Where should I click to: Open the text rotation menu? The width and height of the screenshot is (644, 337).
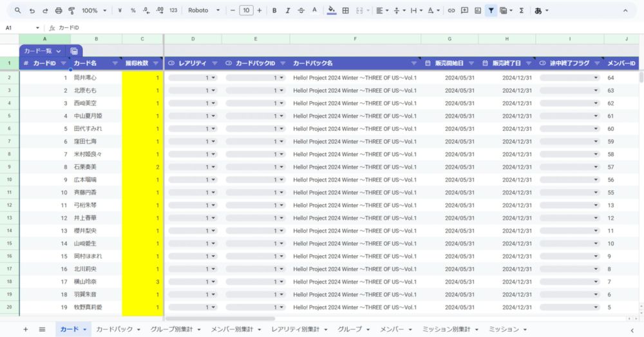click(433, 11)
